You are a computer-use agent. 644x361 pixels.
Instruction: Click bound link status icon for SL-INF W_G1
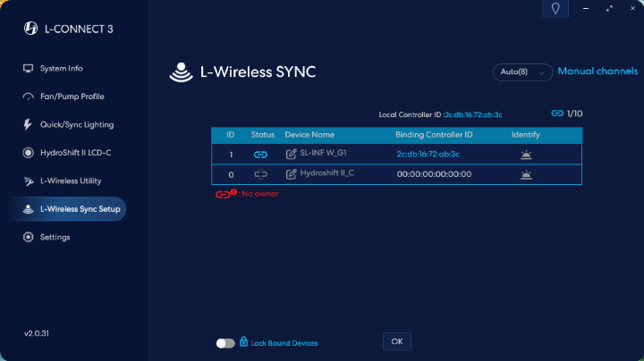[261, 154]
